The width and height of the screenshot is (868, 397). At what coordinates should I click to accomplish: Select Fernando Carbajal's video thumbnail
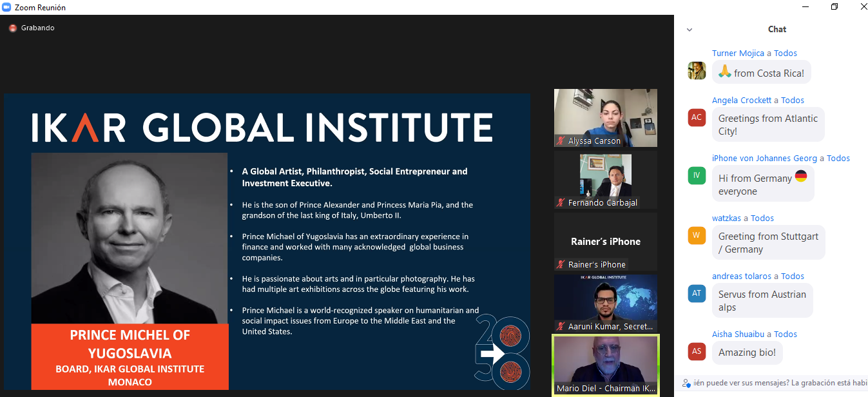pyautogui.click(x=606, y=180)
